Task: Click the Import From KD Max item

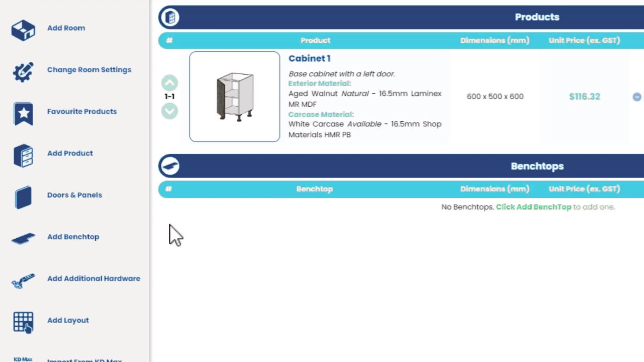Action: click(x=67, y=359)
